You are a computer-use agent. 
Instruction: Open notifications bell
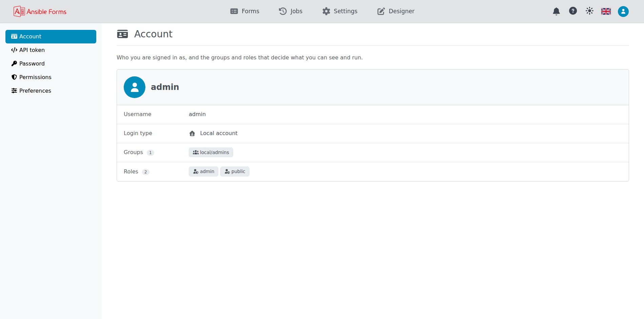coord(556,11)
